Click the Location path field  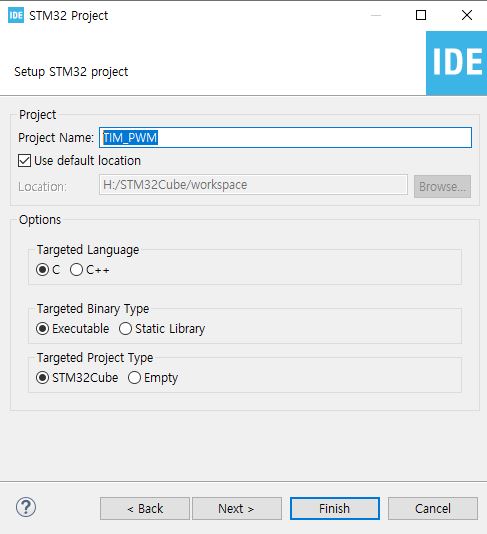[x=253, y=185]
